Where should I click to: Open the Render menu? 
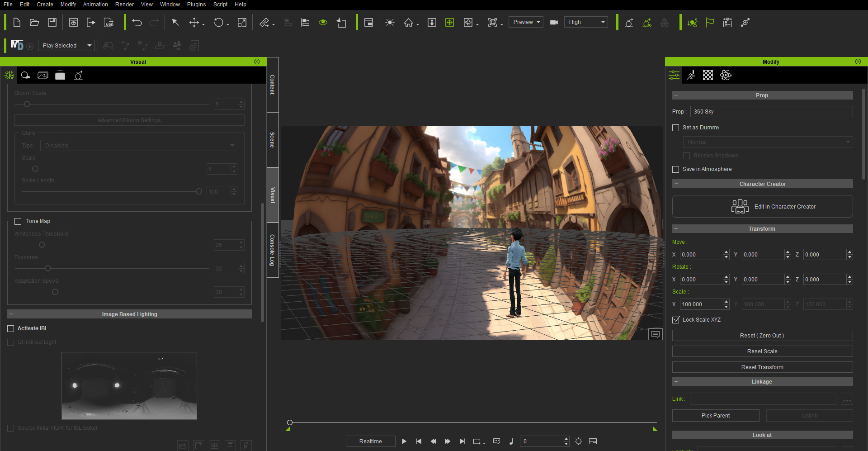pyautogui.click(x=124, y=5)
